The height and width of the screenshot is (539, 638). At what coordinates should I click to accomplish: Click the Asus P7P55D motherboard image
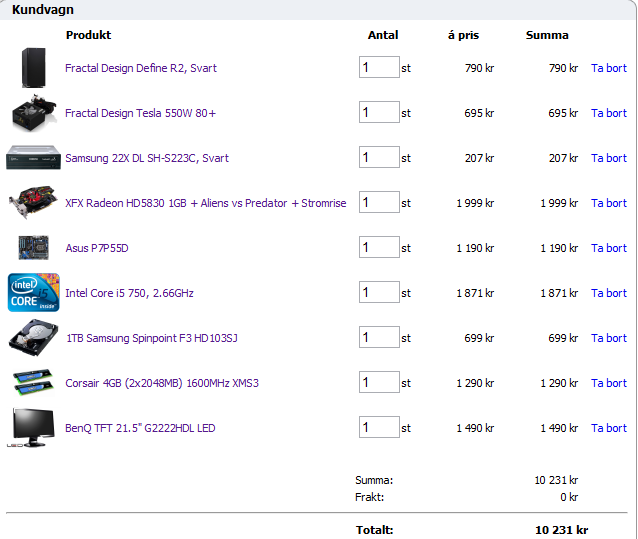(x=33, y=248)
